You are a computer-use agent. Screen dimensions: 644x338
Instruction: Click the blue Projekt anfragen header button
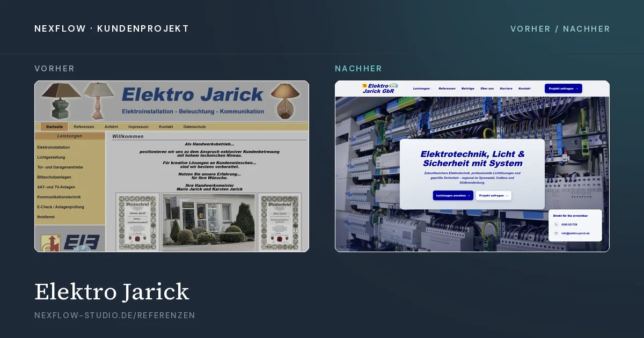(x=563, y=89)
